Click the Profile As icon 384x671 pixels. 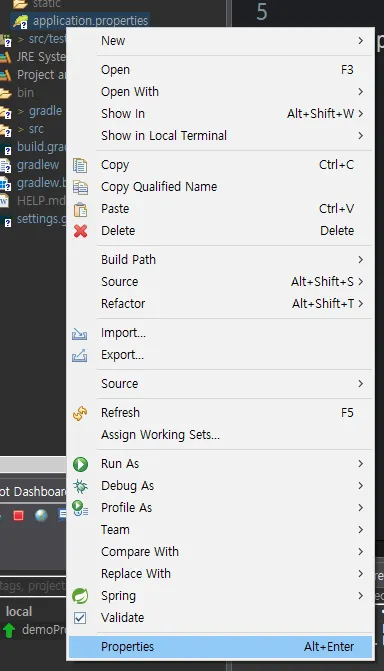pos(80,508)
